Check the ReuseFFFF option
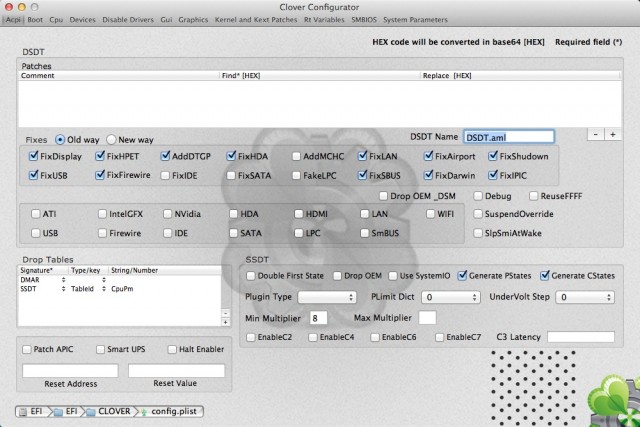640x427 pixels. [x=533, y=196]
